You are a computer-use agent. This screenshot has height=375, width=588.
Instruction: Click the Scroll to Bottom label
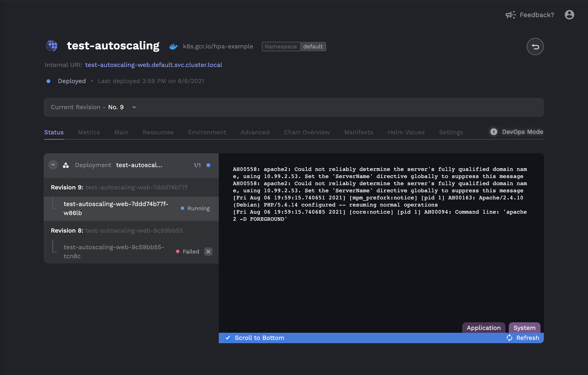pyautogui.click(x=259, y=338)
